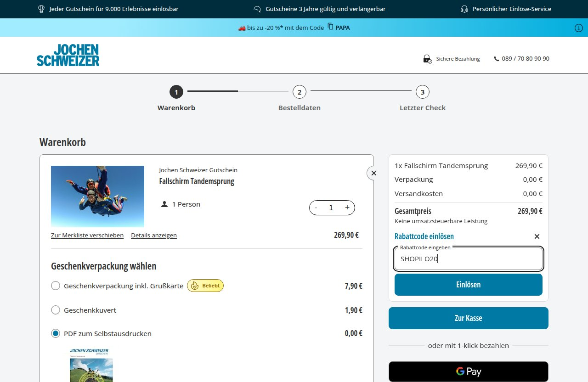The width and height of the screenshot is (588, 382).
Task: Click the phone icon next to 089 number
Action: (497, 59)
